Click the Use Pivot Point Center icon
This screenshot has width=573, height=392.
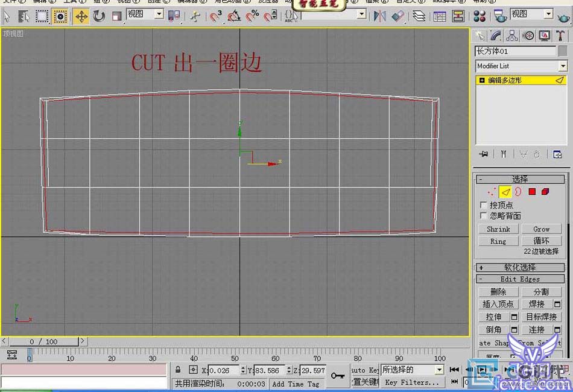(x=174, y=16)
